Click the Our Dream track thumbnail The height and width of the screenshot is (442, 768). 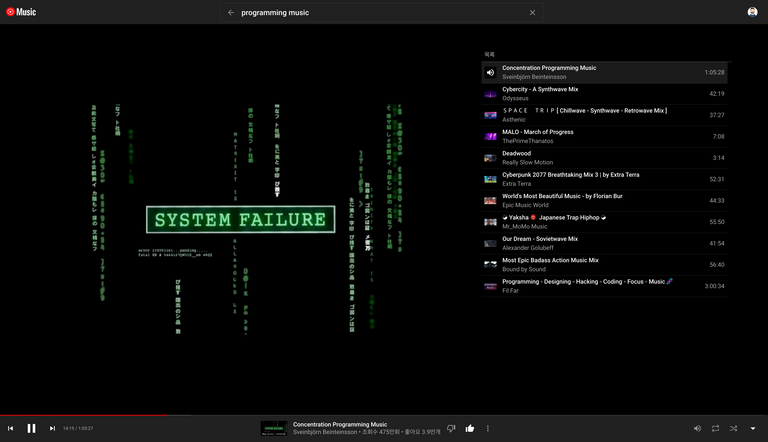[490, 244]
